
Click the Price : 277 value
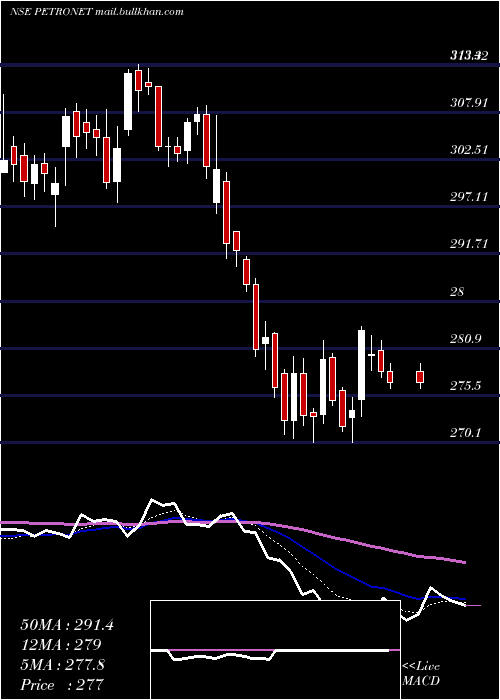[62, 685]
